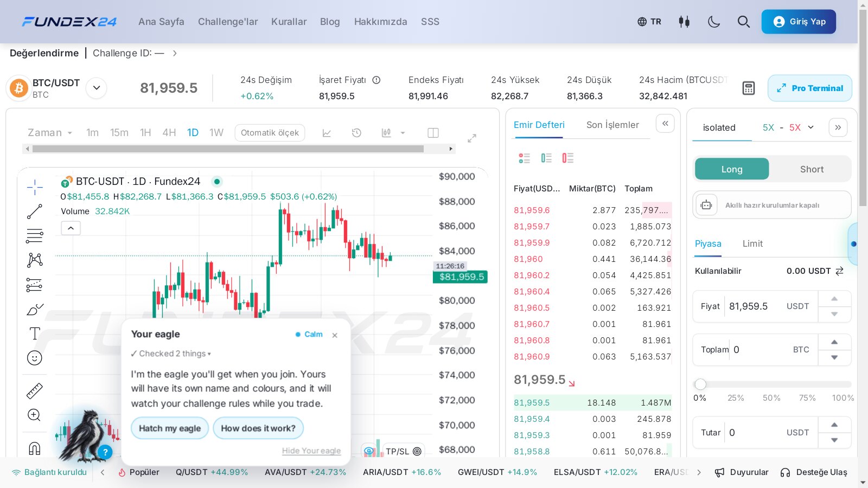Viewport: 868px width, 488px height.
Task: Toggle Otomatik ölçek auto scale
Action: tap(270, 133)
